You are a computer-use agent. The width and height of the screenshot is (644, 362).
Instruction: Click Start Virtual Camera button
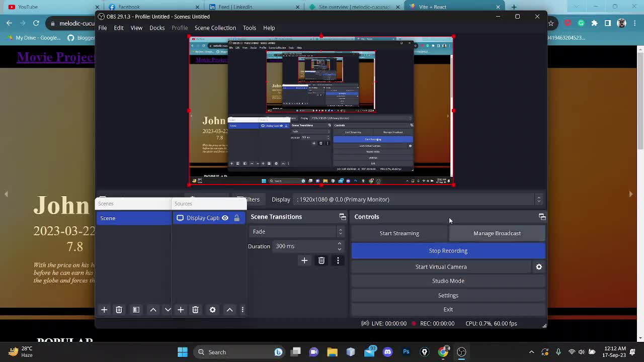coord(441,267)
